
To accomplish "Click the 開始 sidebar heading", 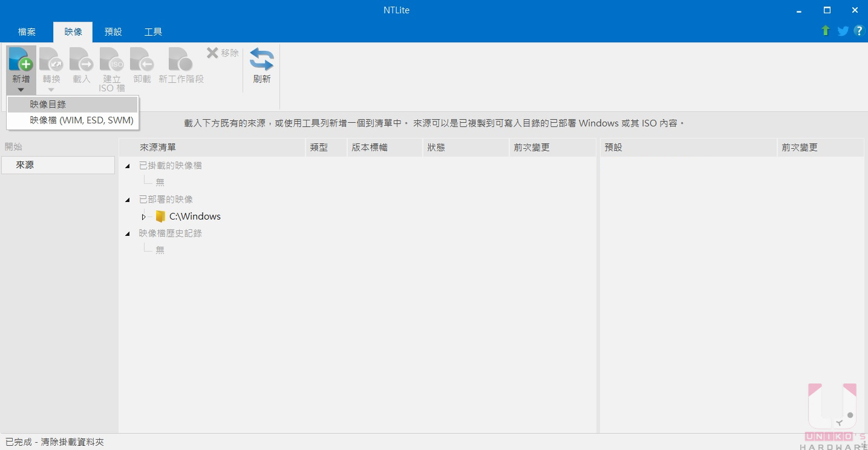I will 14,147.
